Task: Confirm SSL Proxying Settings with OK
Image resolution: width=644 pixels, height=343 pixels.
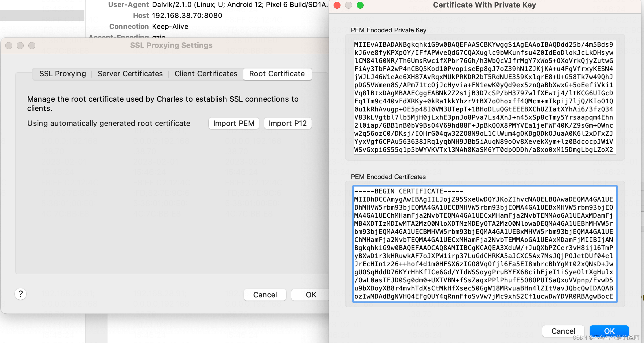Action: click(311, 295)
